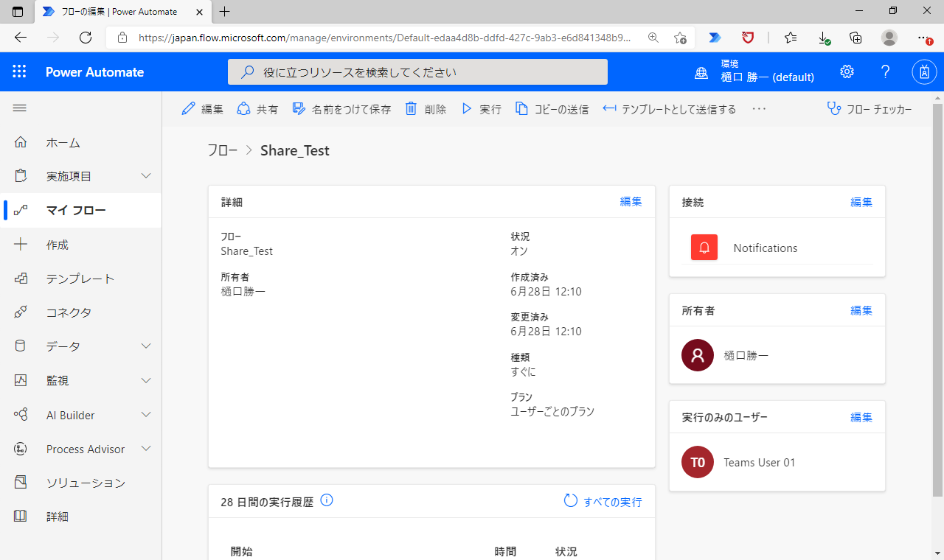Open the help question mark icon
The height and width of the screenshot is (560, 944).
[x=886, y=71]
